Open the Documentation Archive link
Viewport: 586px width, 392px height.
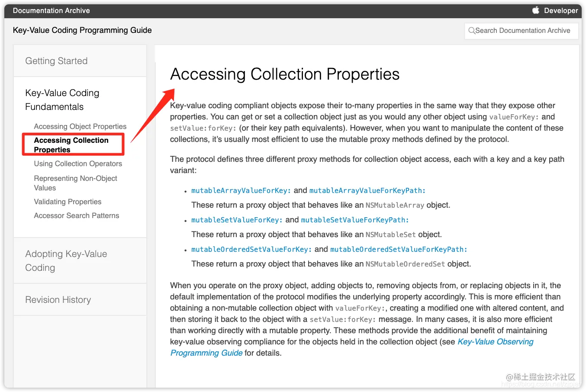[52, 10]
